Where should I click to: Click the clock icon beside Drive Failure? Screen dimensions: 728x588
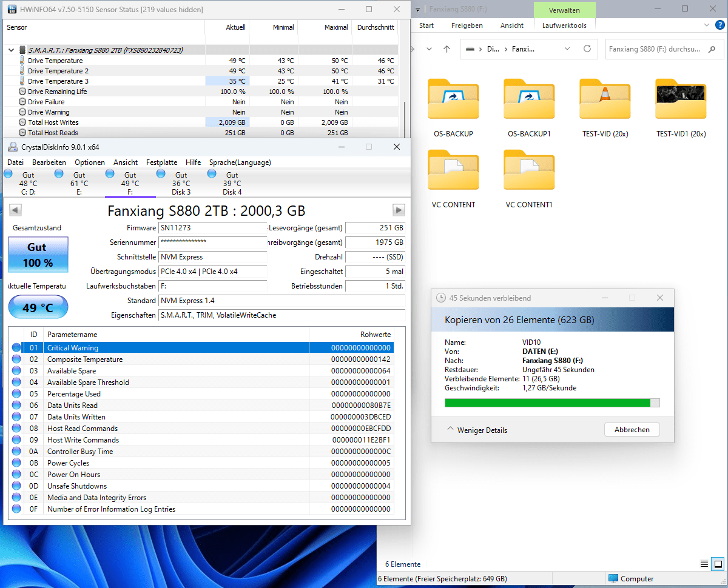point(22,102)
